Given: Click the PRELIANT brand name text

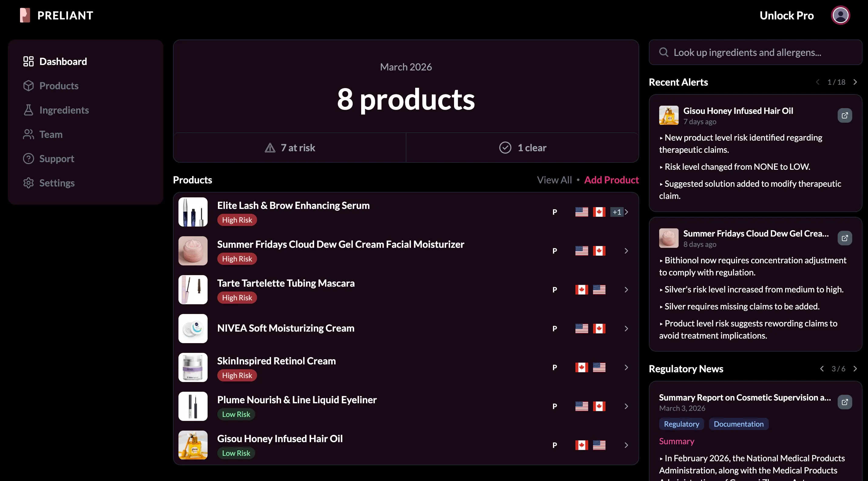Looking at the screenshot, I should pos(65,15).
